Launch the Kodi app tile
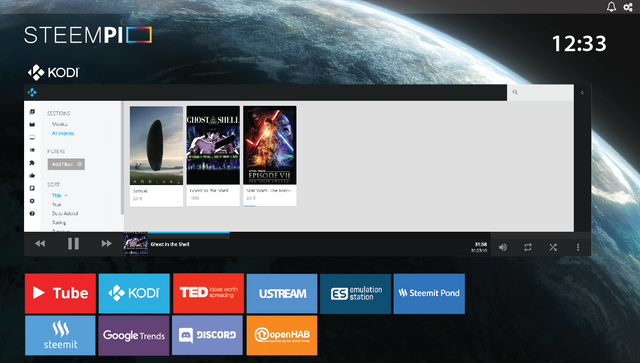 [134, 293]
